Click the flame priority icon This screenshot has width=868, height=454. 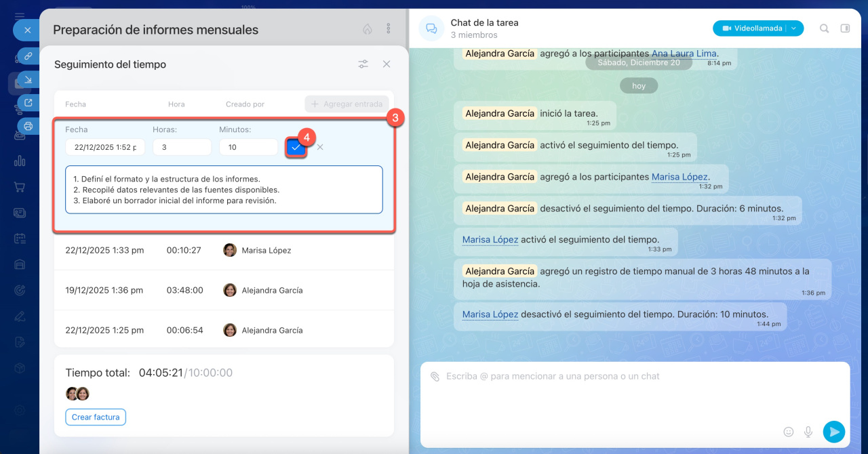[368, 29]
